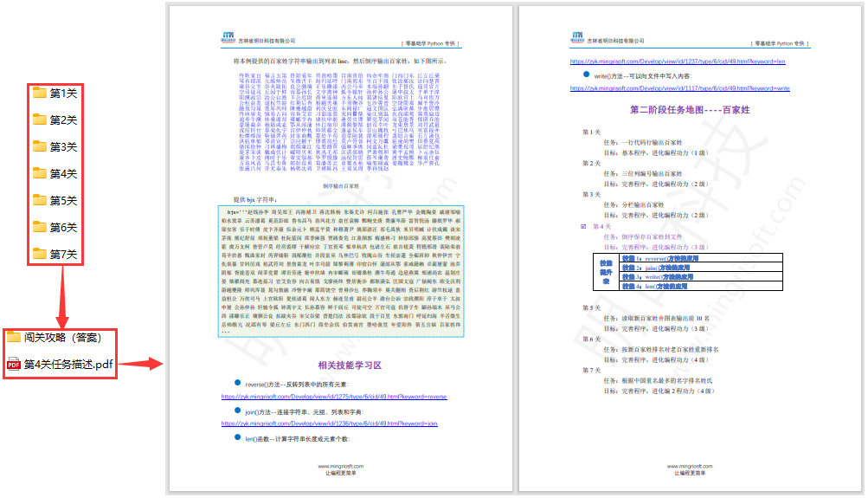
Task: Click the 第3关 entry in the task map
Action: tap(591, 194)
